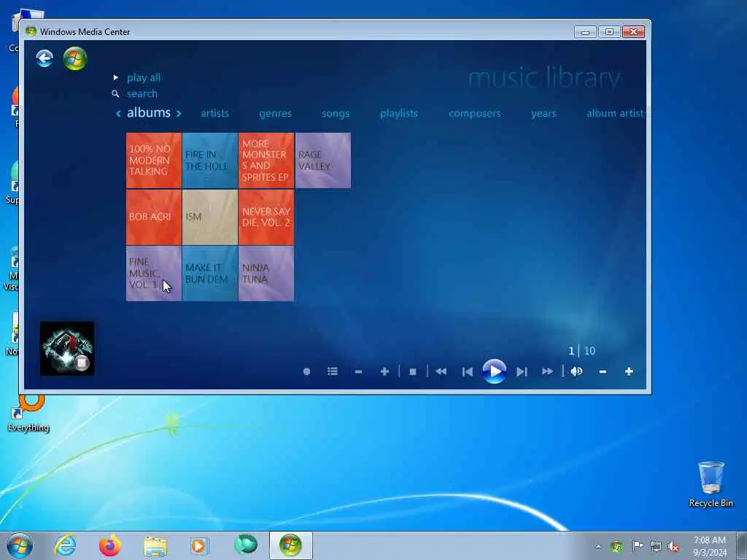
Task: Fast forward using the double-right arrow button
Action: (x=547, y=371)
